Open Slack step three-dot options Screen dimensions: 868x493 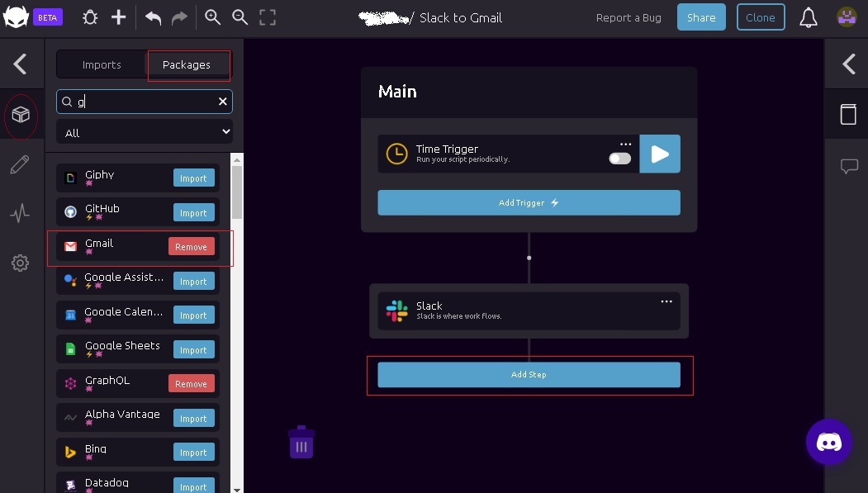click(666, 301)
